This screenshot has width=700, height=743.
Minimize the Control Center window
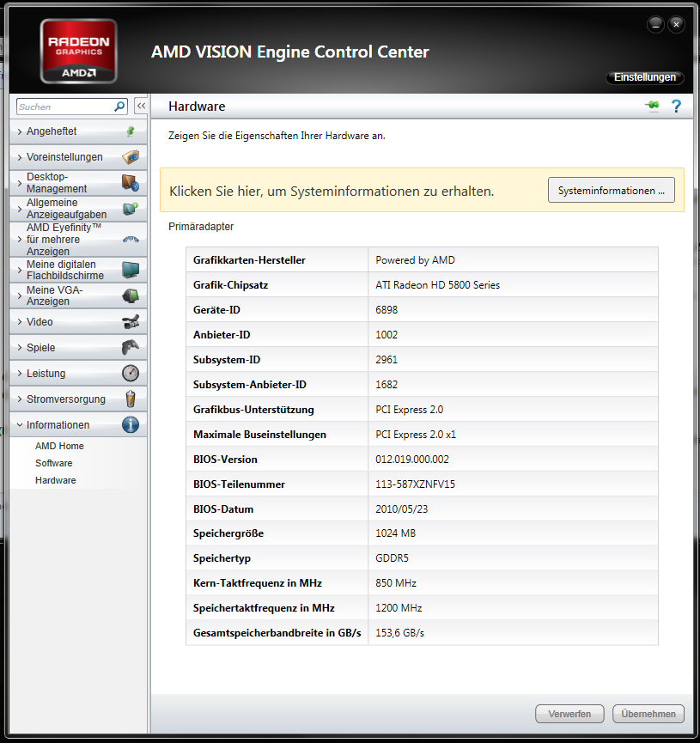pos(655,24)
